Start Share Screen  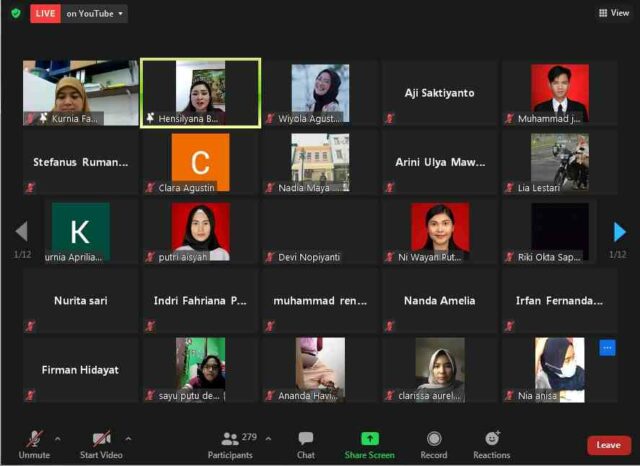[369, 444]
